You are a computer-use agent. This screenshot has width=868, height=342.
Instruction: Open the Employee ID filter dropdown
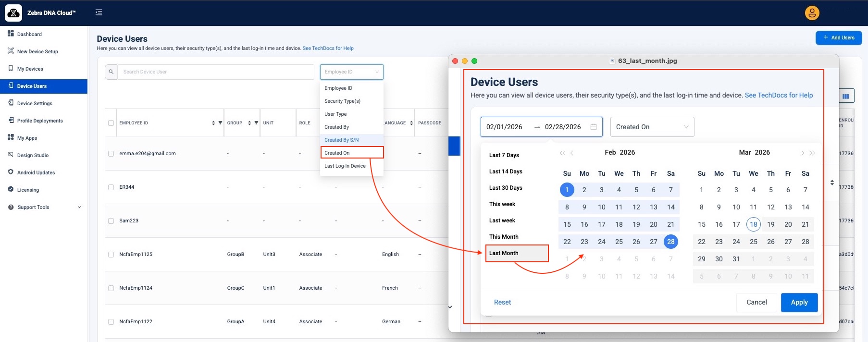coord(351,72)
